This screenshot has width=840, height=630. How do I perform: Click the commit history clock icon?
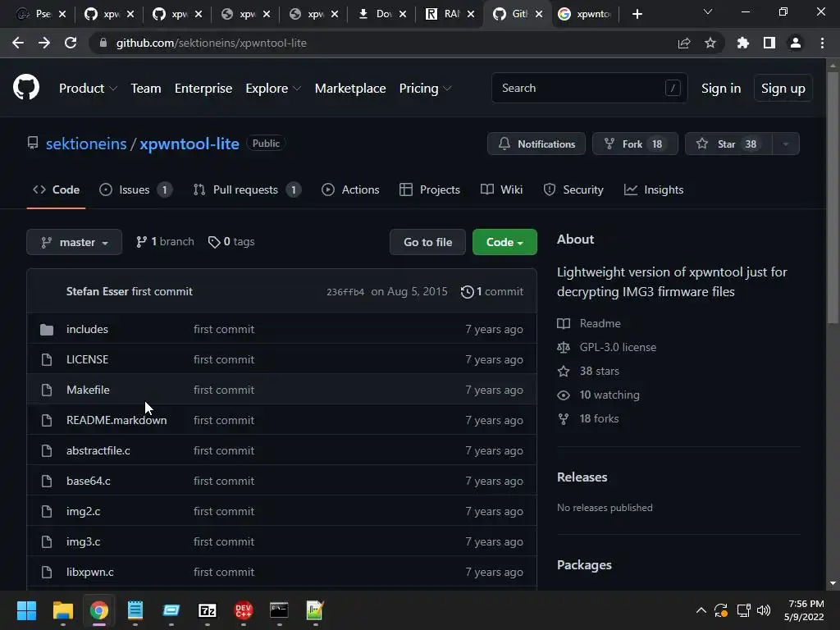pos(467,291)
